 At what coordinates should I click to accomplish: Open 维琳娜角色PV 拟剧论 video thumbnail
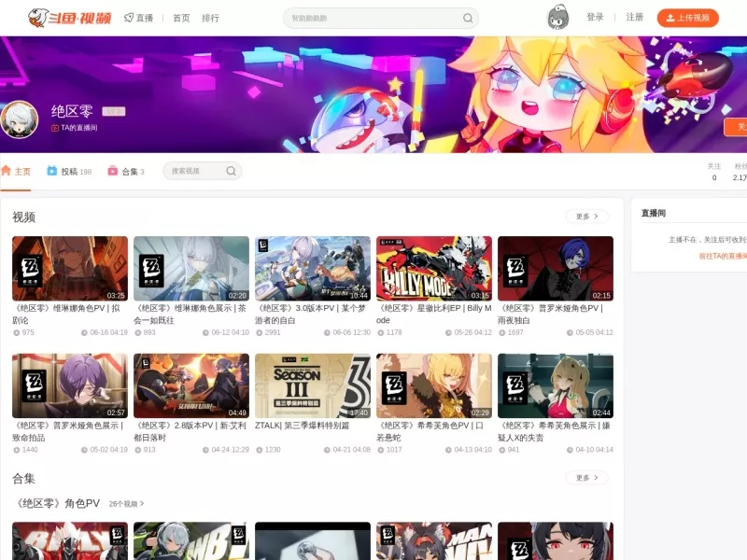click(70, 269)
